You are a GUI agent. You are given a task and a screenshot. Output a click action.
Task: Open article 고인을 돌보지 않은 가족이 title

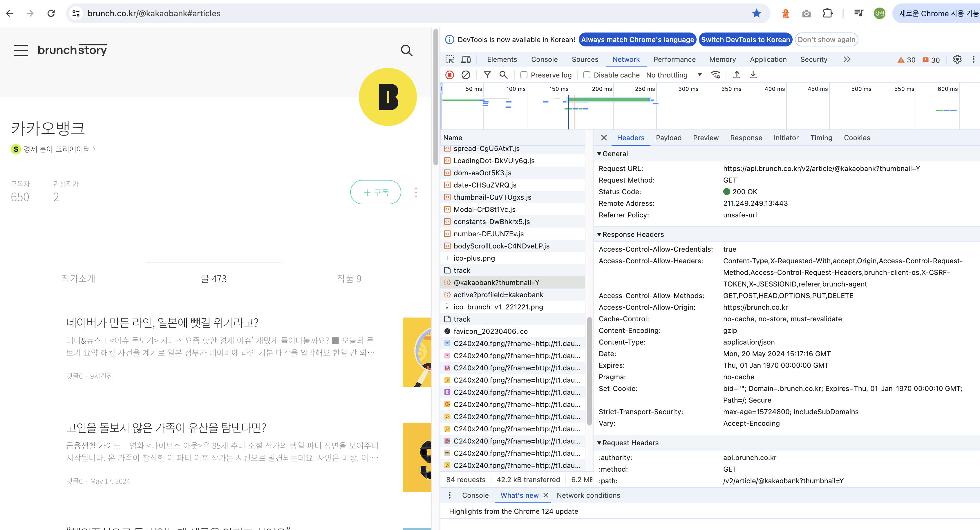click(166, 428)
